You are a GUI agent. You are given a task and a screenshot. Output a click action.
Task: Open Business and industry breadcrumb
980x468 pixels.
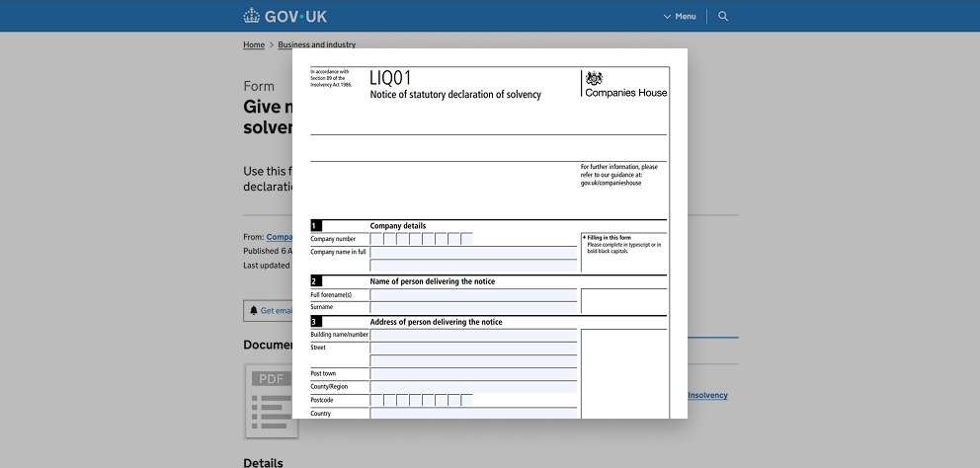point(317,45)
